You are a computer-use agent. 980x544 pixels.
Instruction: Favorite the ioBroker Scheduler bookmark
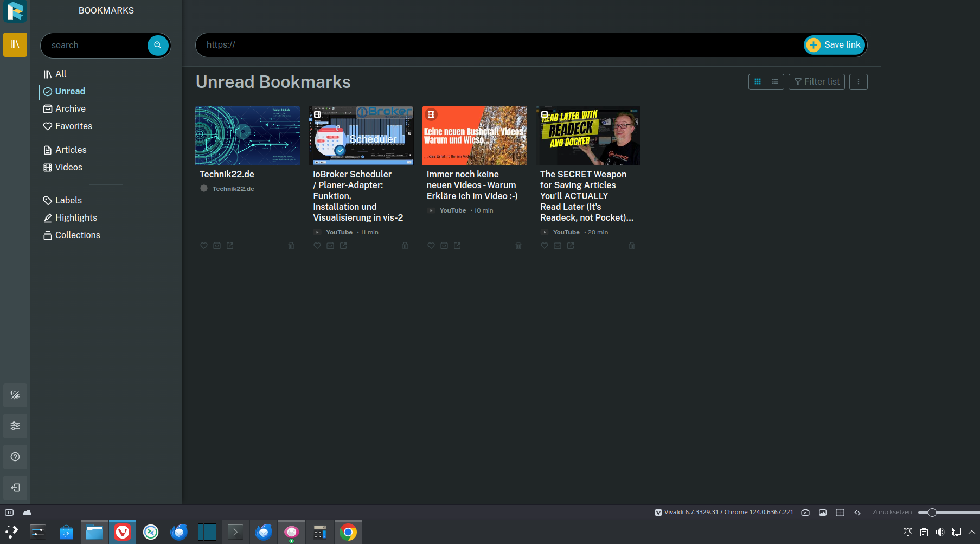click(317, 246)
